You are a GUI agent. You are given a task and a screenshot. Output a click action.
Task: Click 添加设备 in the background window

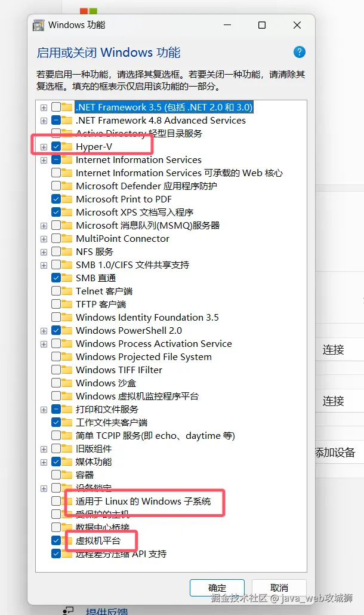pos(335,452)
